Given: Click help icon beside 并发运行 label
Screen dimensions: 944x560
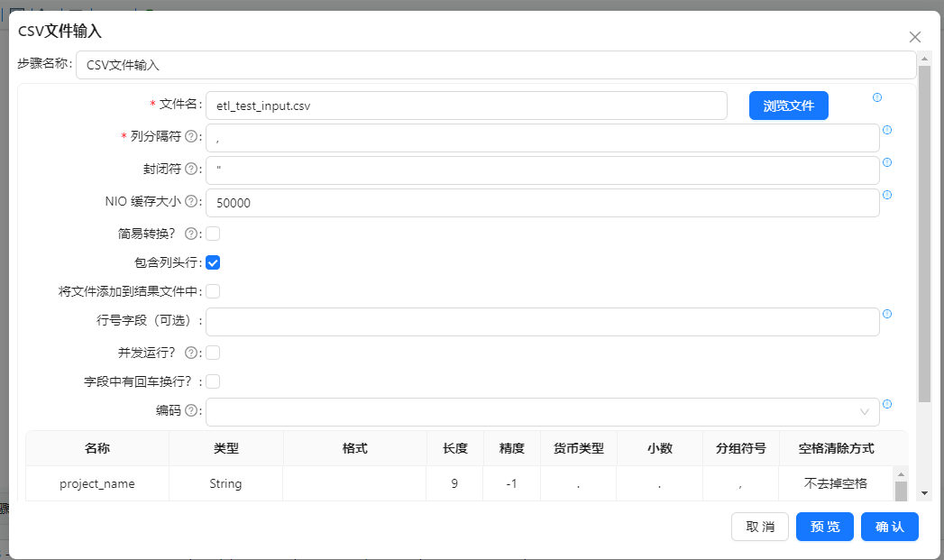Looking at the screenshot, I should coord(190,353).
